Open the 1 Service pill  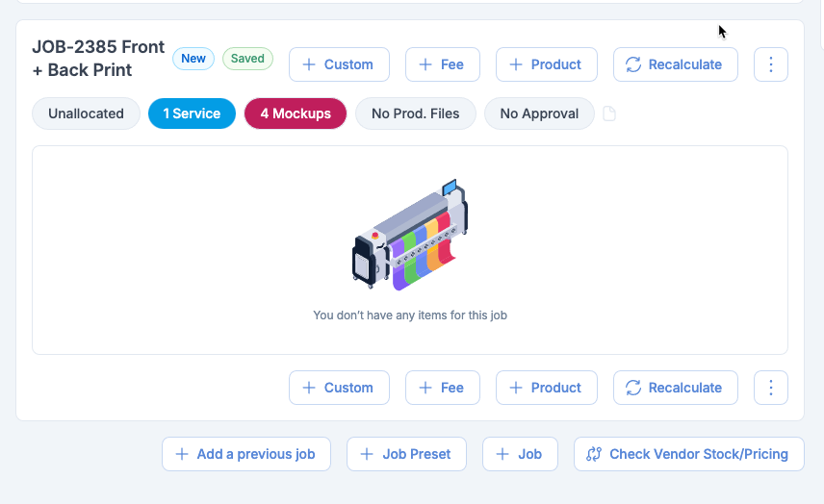click(192, 113)
